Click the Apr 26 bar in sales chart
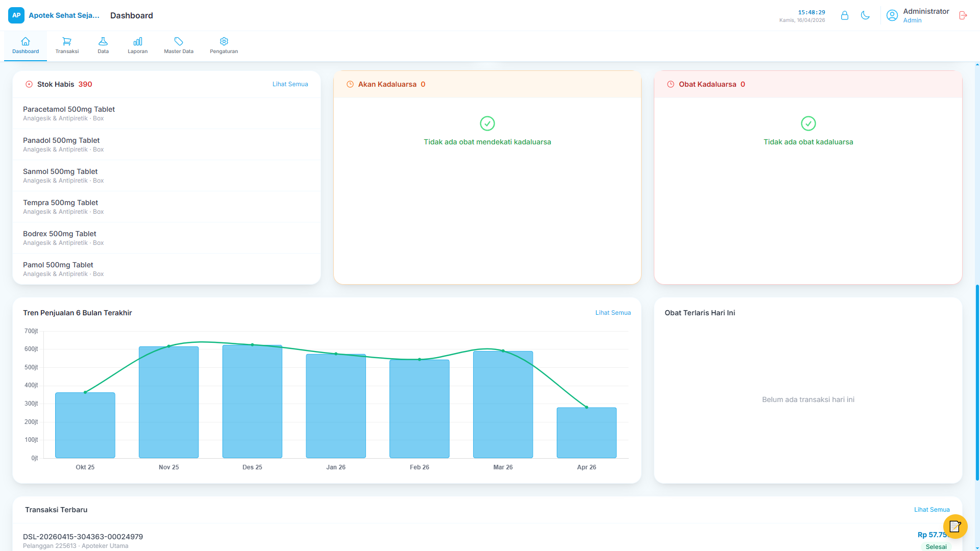 [586, 432]
